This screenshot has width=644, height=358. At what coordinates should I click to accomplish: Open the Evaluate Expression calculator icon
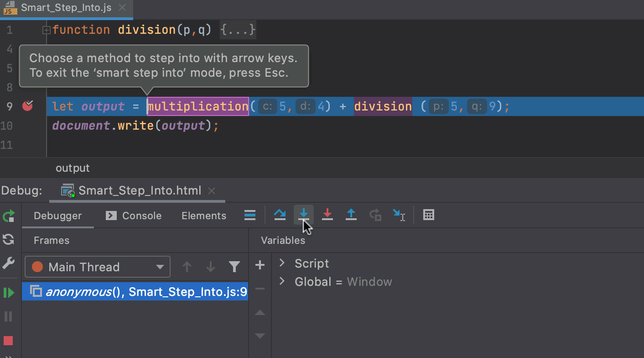point(429,215)
